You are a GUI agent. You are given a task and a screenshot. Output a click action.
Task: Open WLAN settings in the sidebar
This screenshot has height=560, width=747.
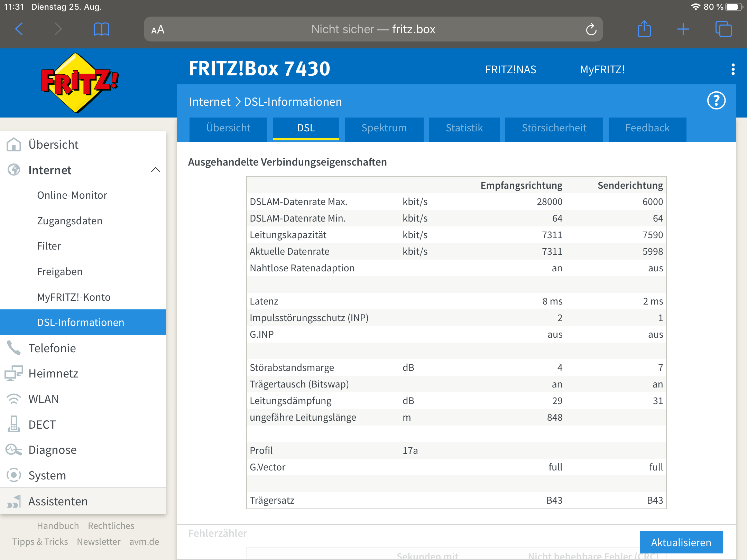pyautogui.click(x=44, y=399)
